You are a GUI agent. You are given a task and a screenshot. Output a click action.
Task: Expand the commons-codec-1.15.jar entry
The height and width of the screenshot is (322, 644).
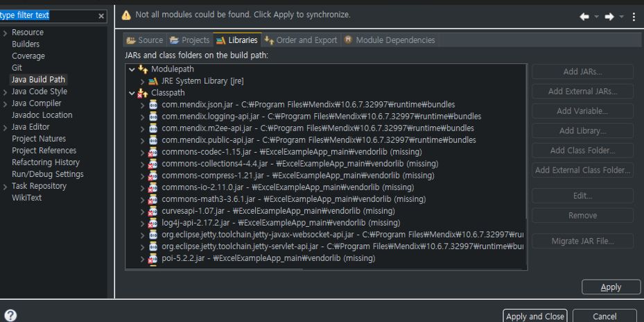143,152
